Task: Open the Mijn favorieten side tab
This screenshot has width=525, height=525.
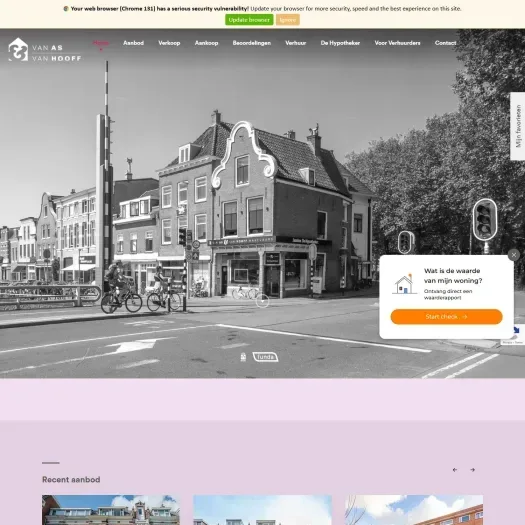Action: (x=518, y=126)
